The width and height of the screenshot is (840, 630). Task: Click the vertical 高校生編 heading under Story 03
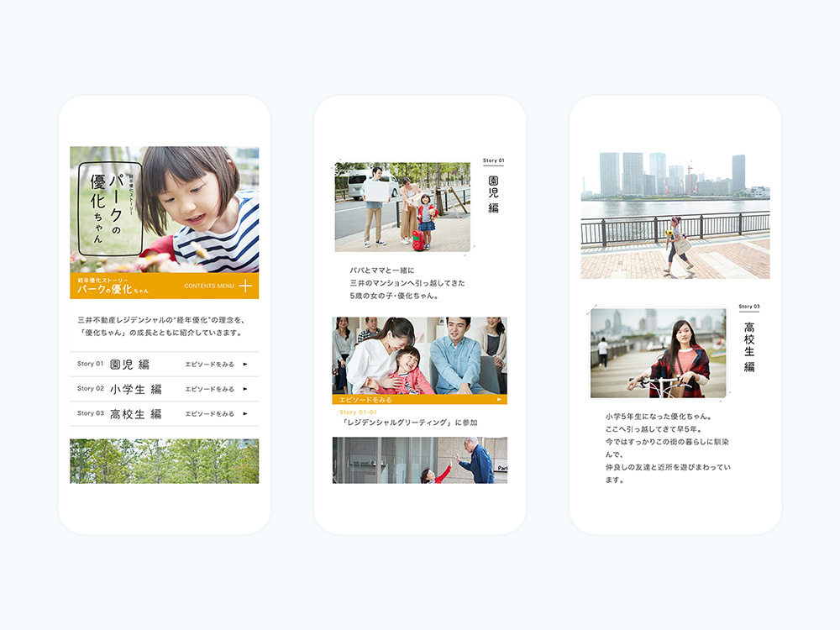tap(749, 347)
